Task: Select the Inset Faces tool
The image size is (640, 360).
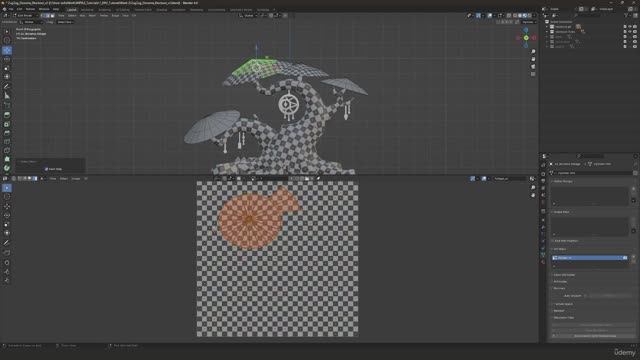Action: coord(7,124)
